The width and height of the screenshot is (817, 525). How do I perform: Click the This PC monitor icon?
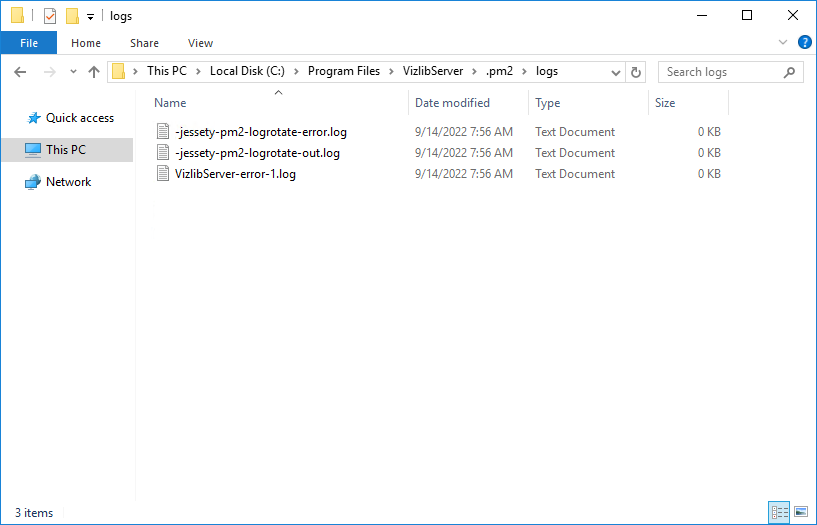click(32, 150)
